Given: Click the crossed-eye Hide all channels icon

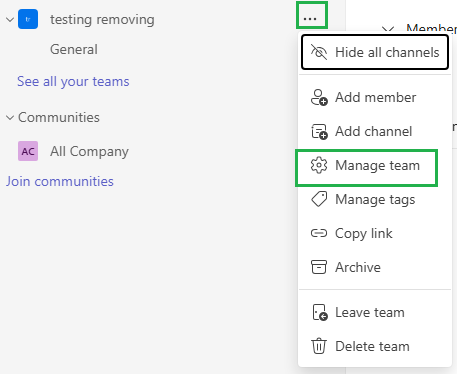Looking at the screenshot, I should (319, 52).
